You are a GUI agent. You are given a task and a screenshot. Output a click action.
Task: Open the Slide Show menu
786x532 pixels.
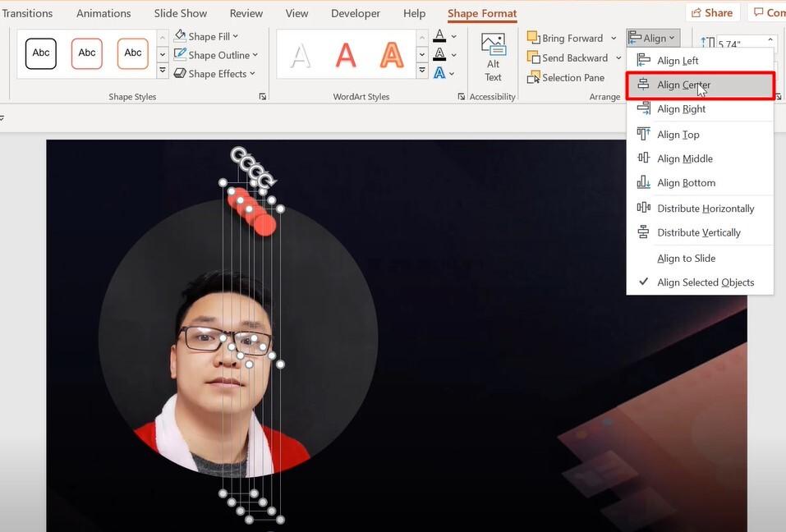(x=180, y=13)
